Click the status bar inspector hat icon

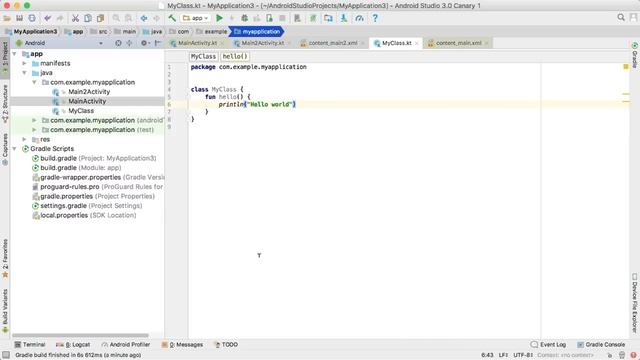(622, 355)
